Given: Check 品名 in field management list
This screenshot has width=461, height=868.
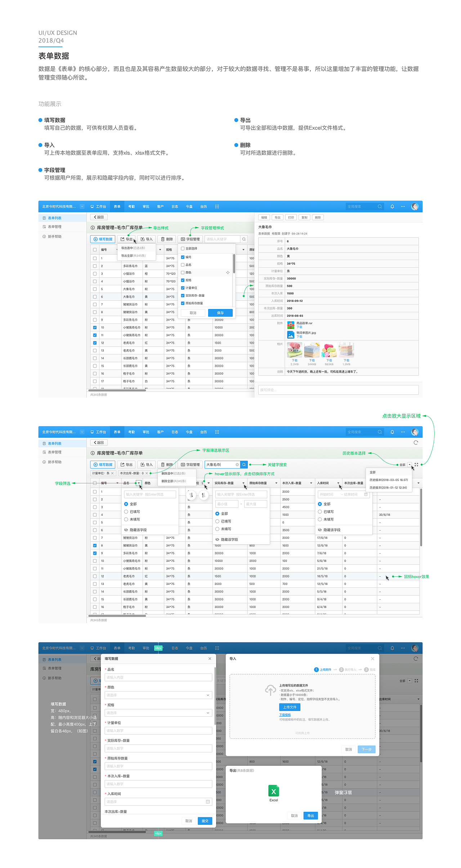Looking at the screenshot, I should [183, 265].
